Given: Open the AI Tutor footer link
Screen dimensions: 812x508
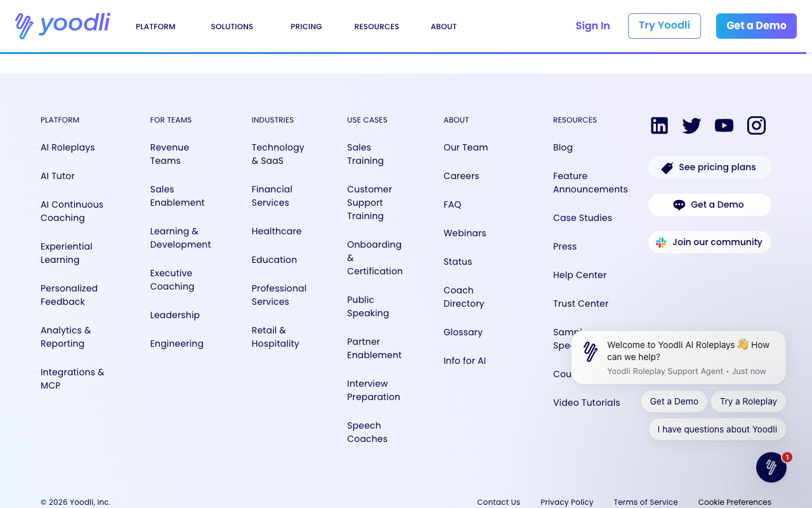Looking at the screenshot, I should [x=58, y=176].
